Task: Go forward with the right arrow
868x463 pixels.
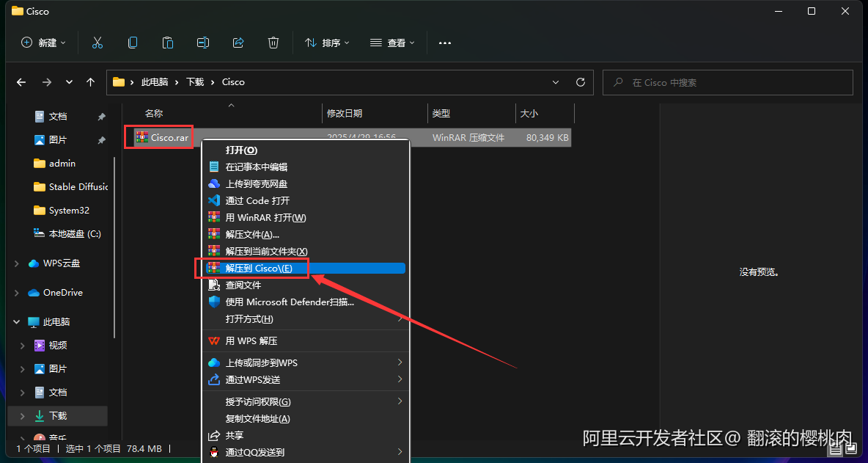Action: pyautogui.click(x=47, y=82)
